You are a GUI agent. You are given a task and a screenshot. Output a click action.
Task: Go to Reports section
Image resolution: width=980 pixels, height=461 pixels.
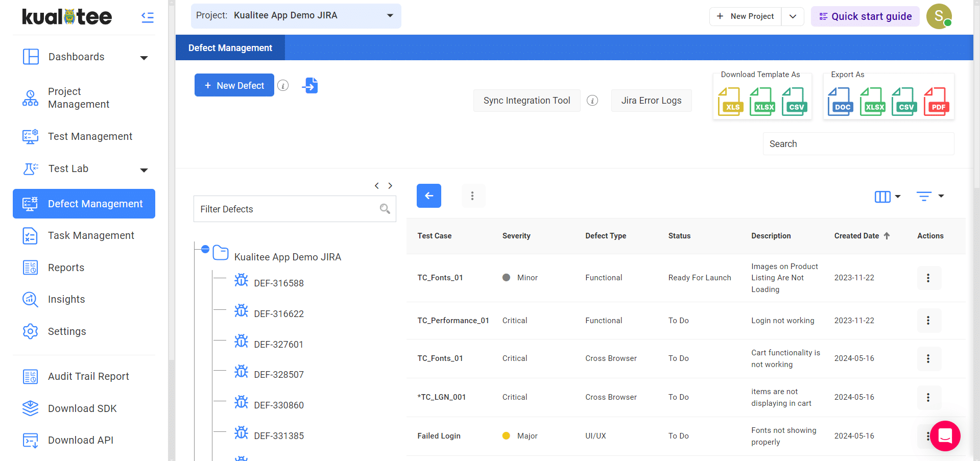click(66, 268)
